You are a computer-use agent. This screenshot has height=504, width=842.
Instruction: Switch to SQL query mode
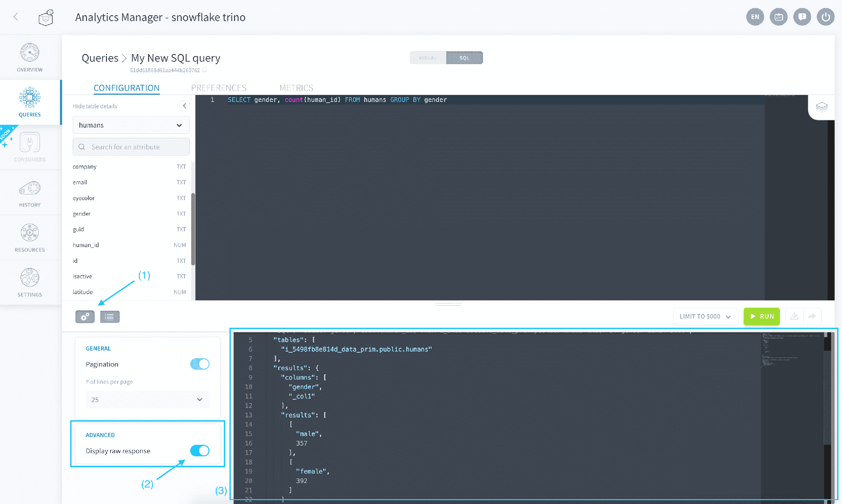point(465,58)
